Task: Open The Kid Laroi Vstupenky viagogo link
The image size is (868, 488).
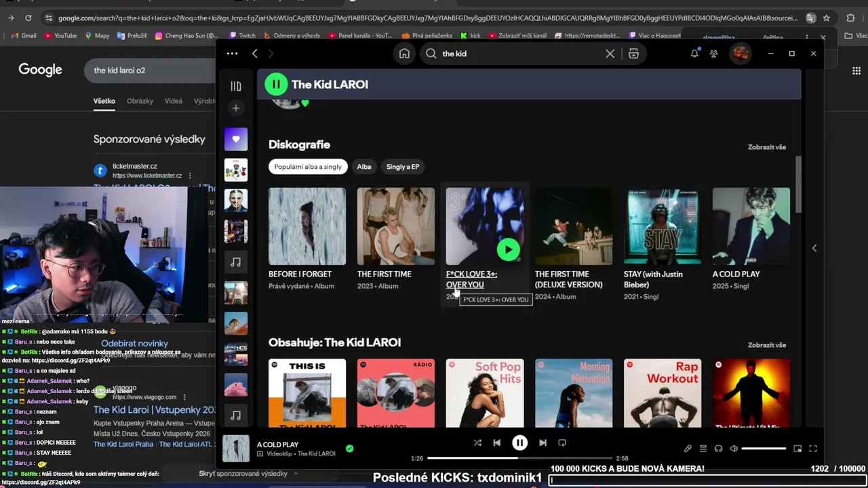Action: [155, 410]
